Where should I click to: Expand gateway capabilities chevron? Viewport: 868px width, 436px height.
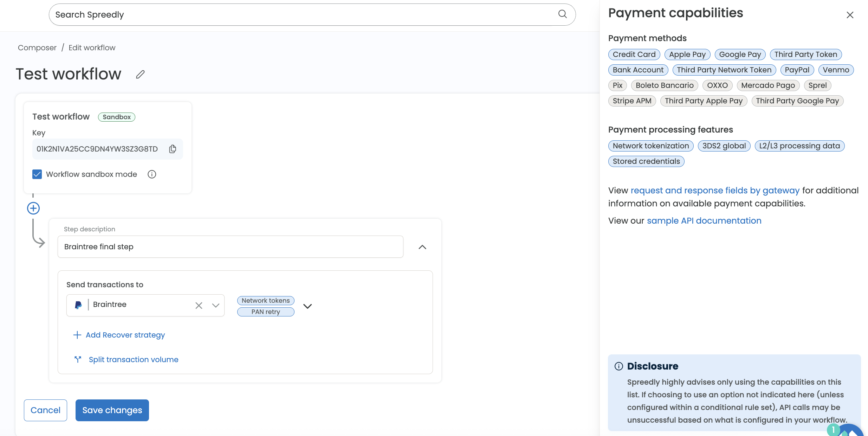pyautogui.click(x=307, y=306)
